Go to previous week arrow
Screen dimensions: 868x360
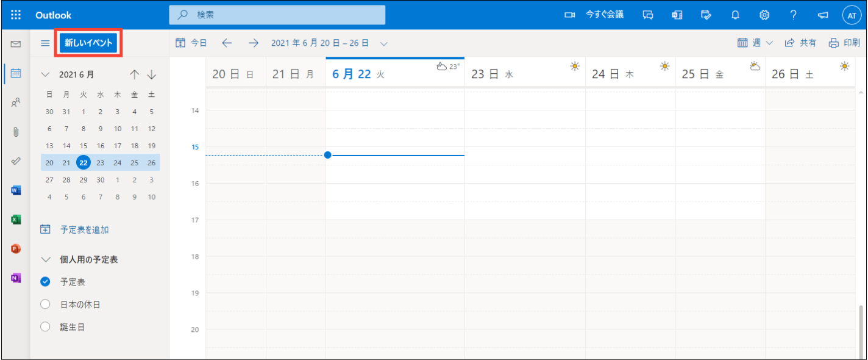pos(227,43)
